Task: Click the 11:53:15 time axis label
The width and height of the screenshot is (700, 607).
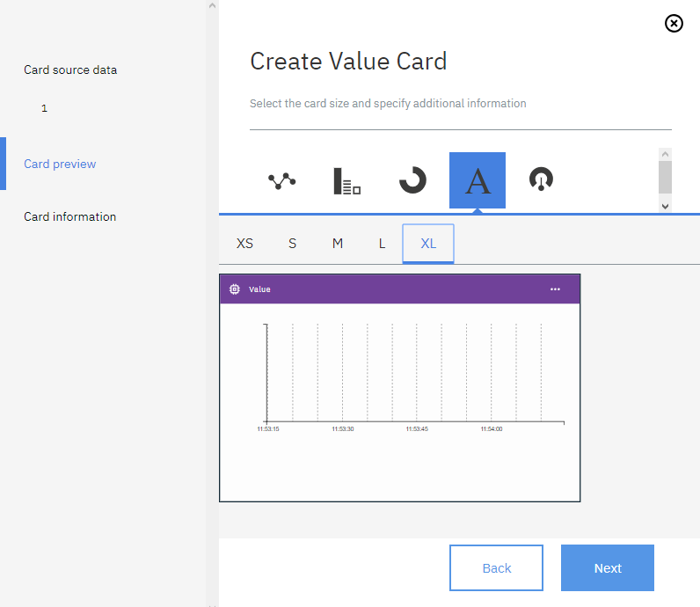Action: pos(268,428)
